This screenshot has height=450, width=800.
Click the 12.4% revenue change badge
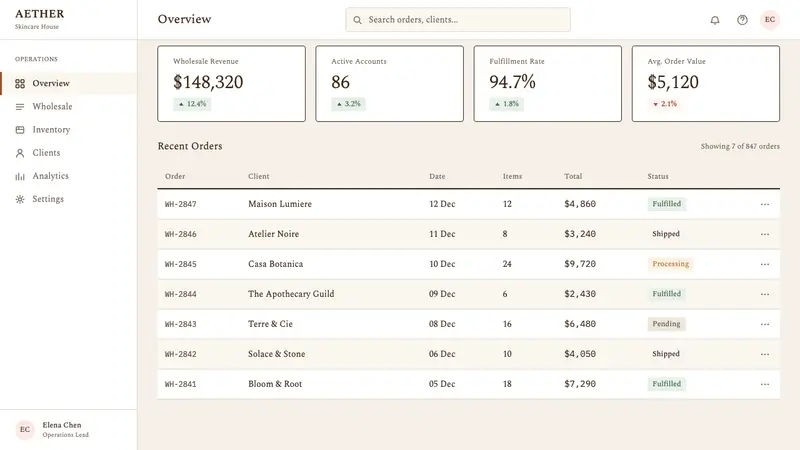192,104
